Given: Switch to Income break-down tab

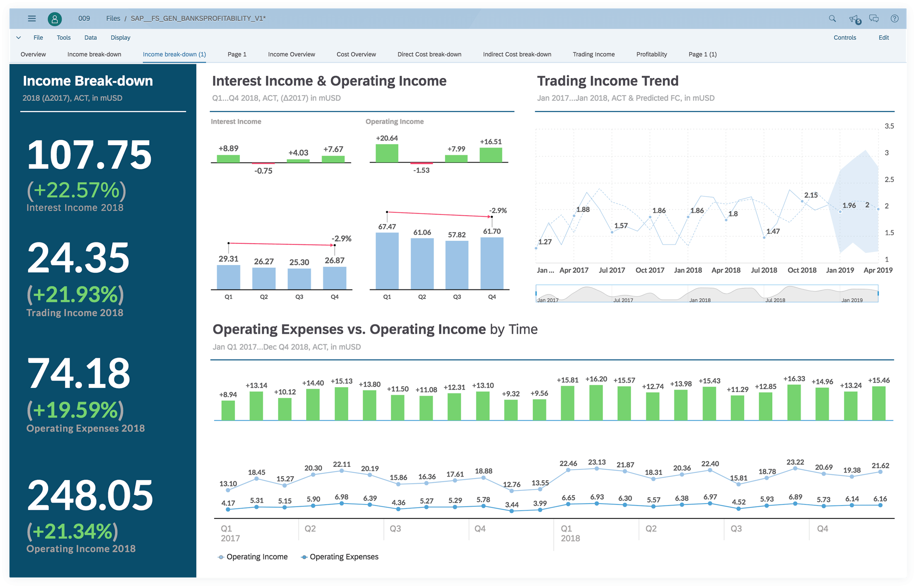Looking at the screenshot, I should click(x=94, y=55).
